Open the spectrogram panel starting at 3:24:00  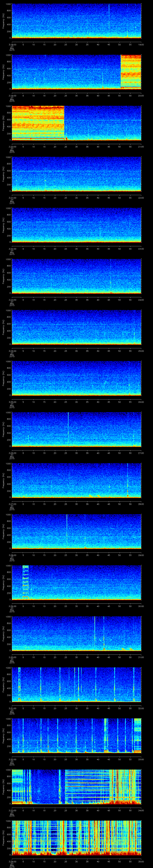click(x=77, y=327)
